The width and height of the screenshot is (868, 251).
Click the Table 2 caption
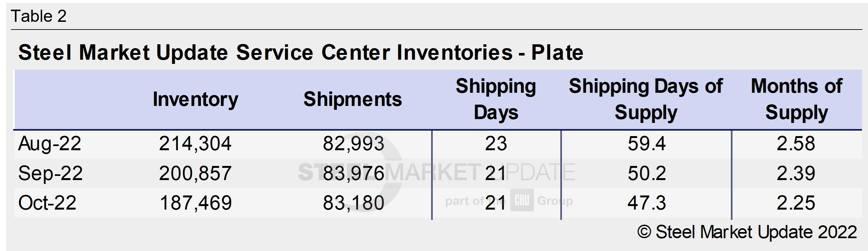(39, 16)
